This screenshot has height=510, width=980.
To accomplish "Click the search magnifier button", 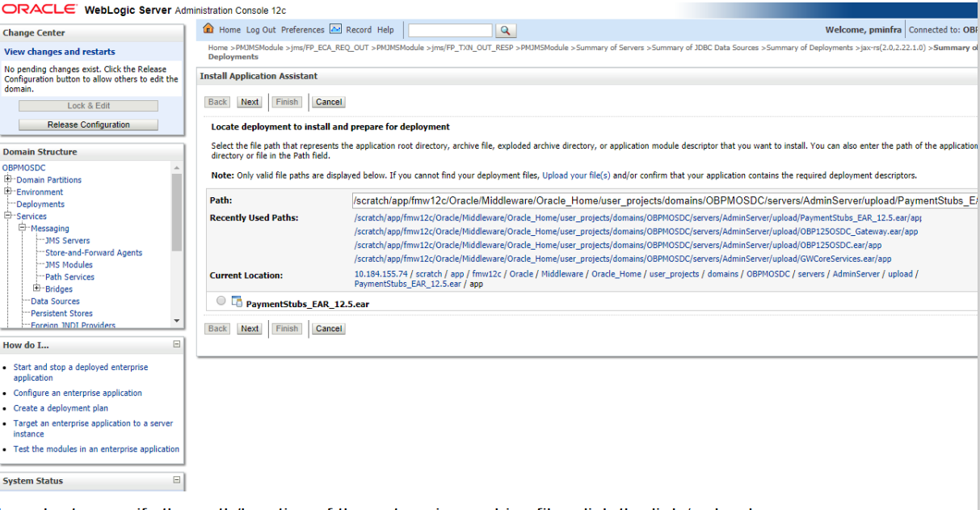I will [x=506, y=31].
